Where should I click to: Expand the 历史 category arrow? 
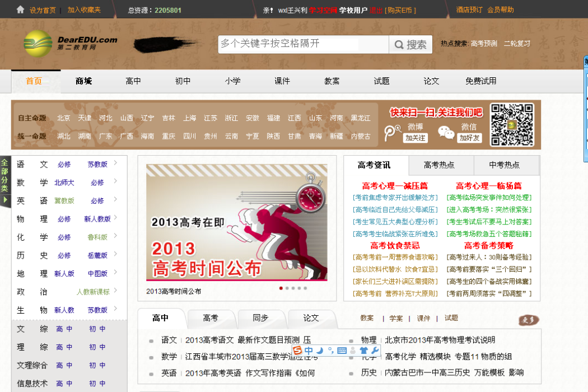tap(115, 254)
